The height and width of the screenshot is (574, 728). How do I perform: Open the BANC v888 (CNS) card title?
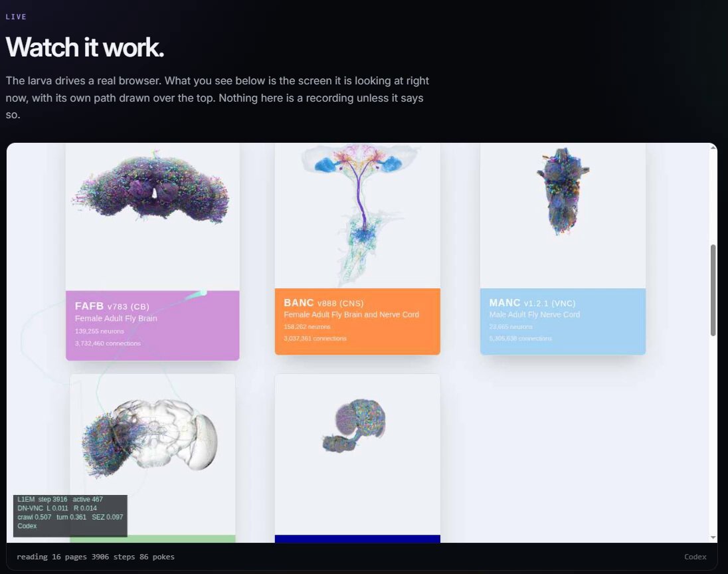(323, 303)
